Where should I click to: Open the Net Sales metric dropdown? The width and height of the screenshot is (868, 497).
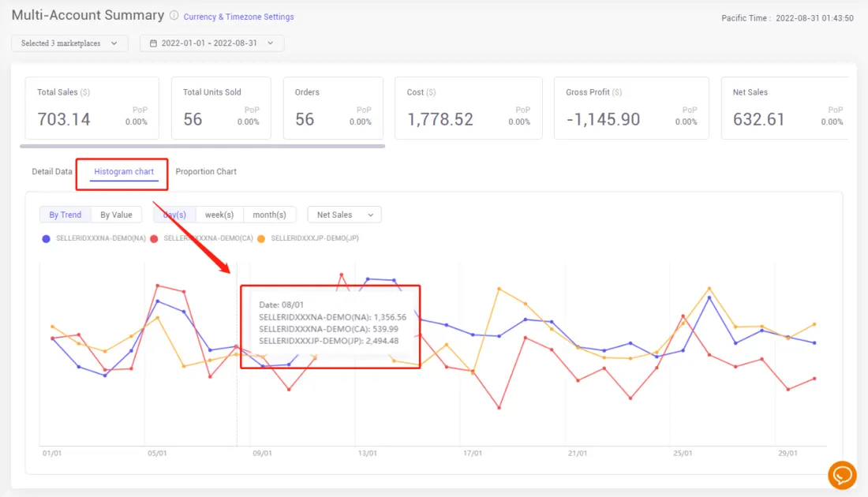point(343,214)
